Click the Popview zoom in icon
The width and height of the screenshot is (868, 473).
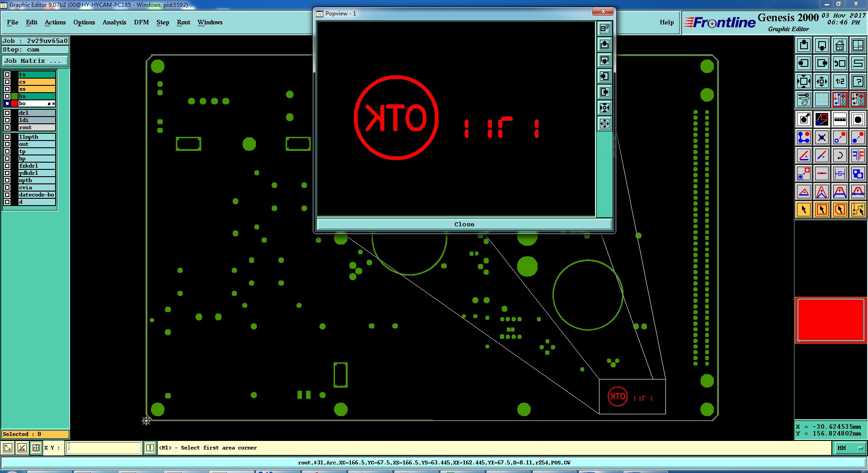click(x=604, y=108)
